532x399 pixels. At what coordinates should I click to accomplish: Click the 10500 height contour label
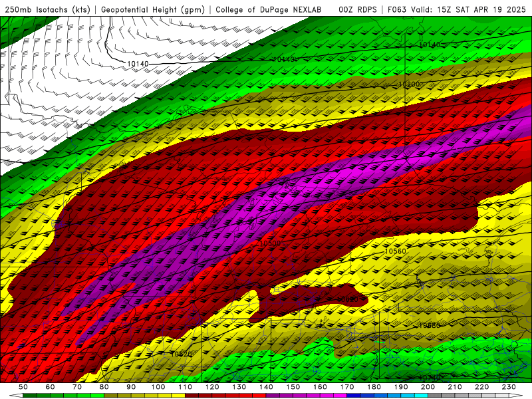pos(270,243)
